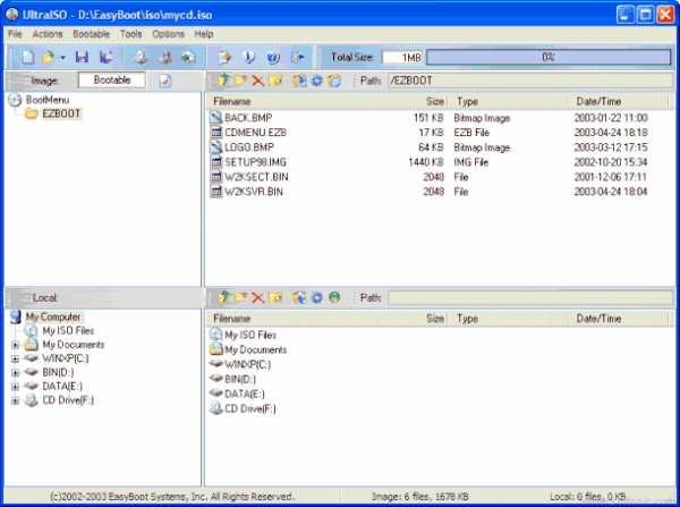Open the File menu
Viewport: 680px width, 507px height.
tap(15, 34)
